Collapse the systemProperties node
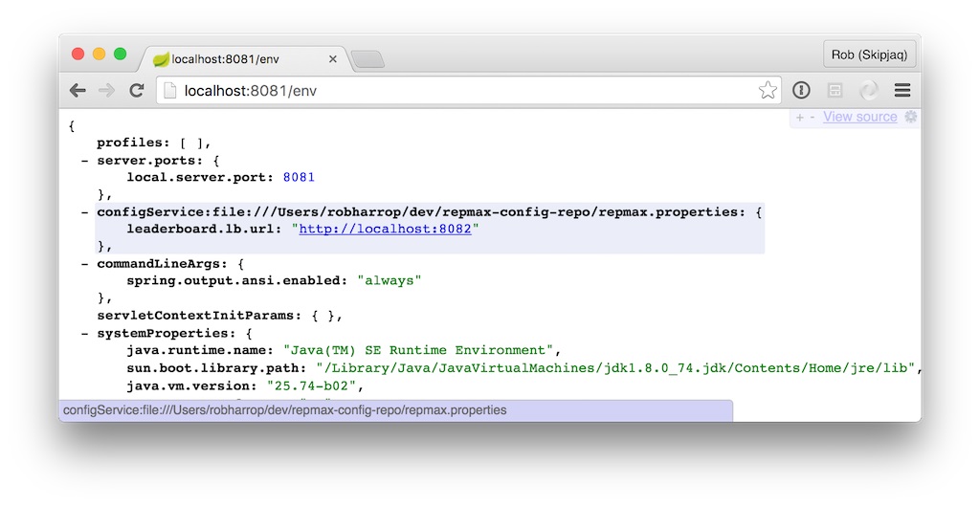Screen dimensions: 980x506 (84, 333)
